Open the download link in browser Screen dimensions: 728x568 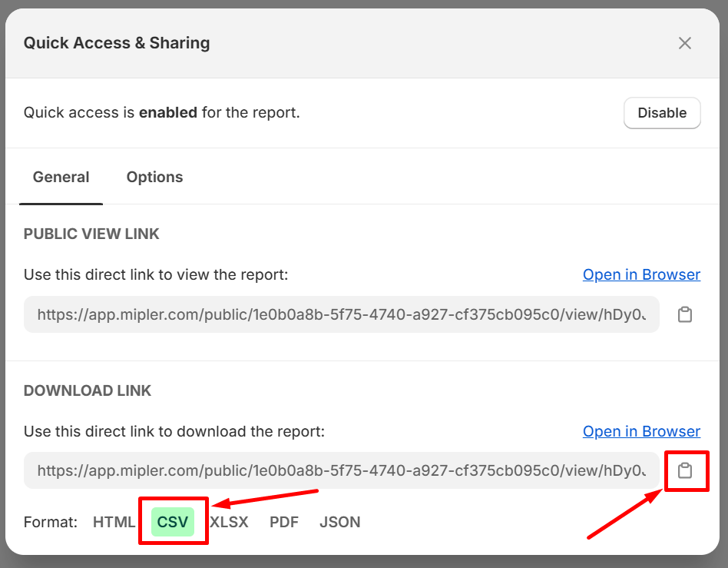click(x=641, y=432)
